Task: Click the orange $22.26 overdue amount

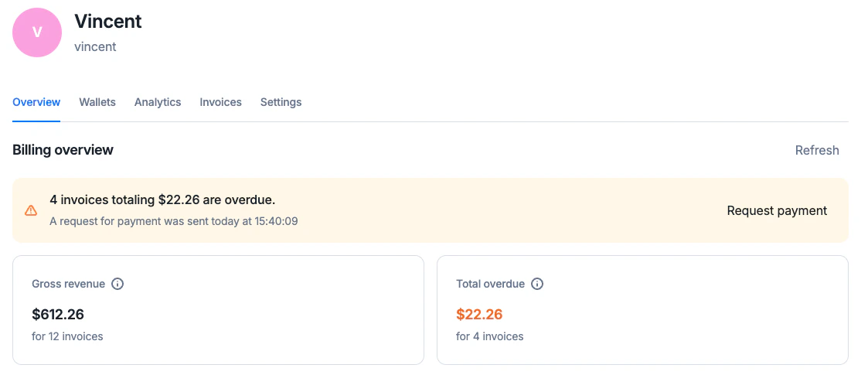Action: pyautogui.click(x=479, y=315)
